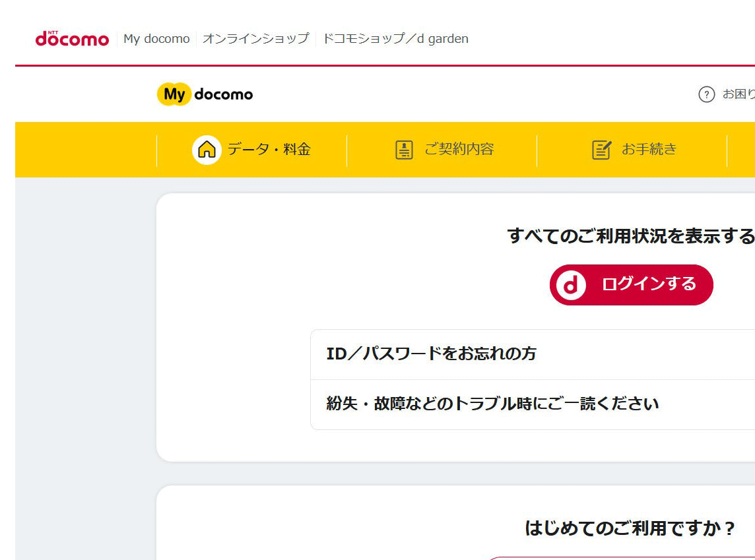Open ドコモショップ／d garden link
The height and width of the screenshot is (560, 755).
395,39
